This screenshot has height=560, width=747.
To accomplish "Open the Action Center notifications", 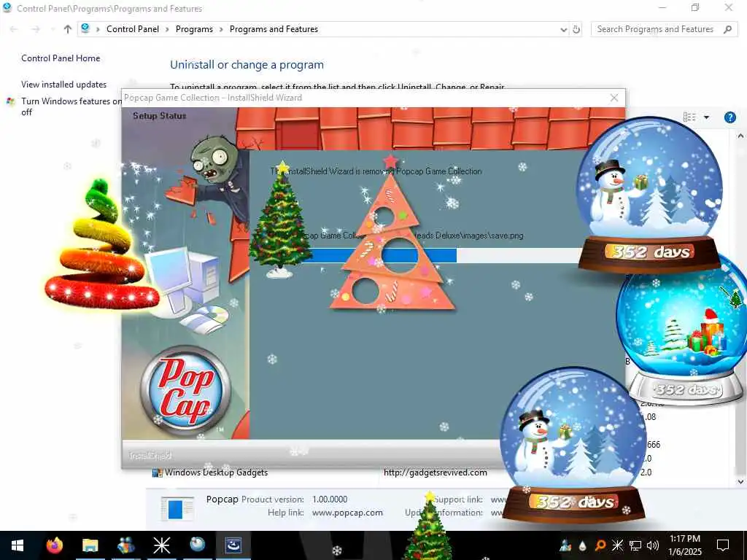I will 723,545.
